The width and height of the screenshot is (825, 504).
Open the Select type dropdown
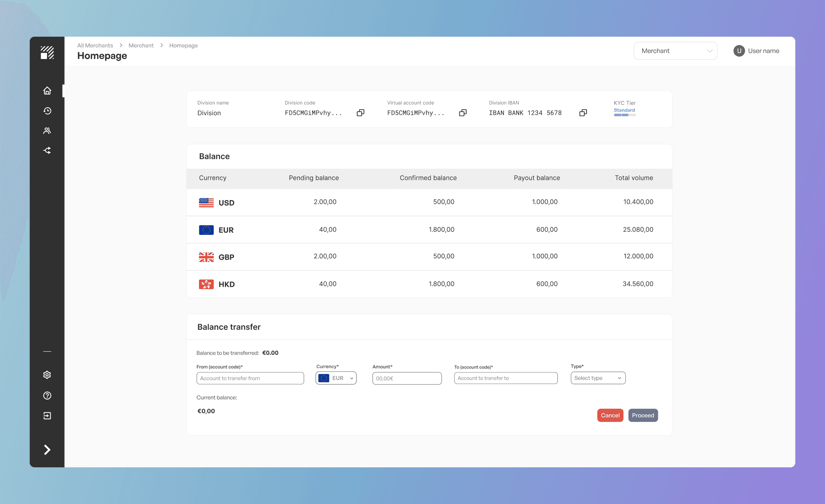click(x=598, y=378)
